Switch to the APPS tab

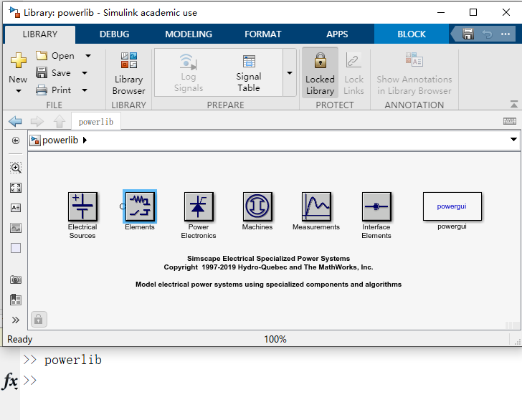pos(337,34)
